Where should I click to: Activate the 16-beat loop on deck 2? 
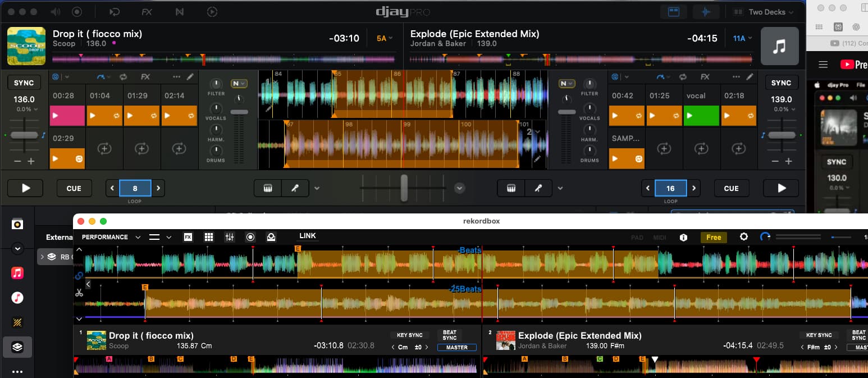670,188
